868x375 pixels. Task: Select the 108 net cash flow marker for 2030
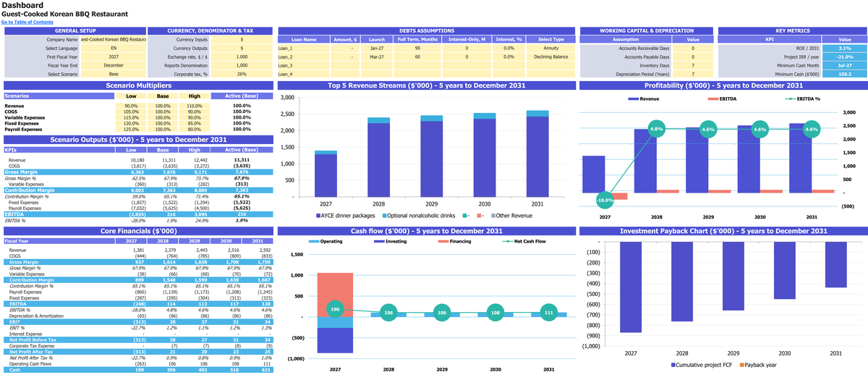[x=495, y=313]
